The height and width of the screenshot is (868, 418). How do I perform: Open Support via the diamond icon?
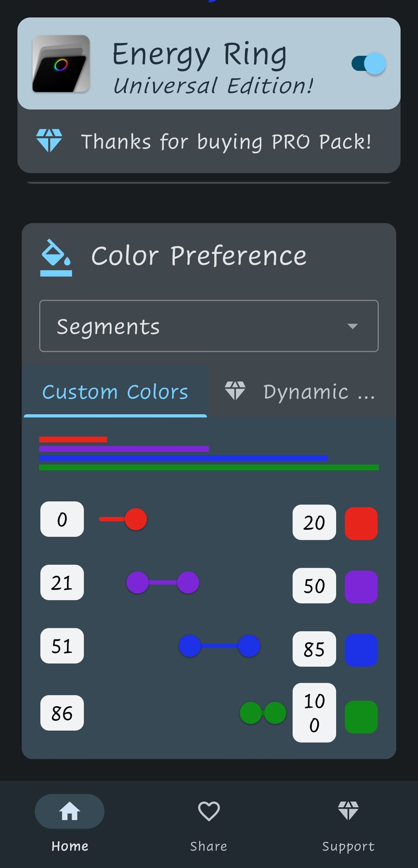coord(348,811)
